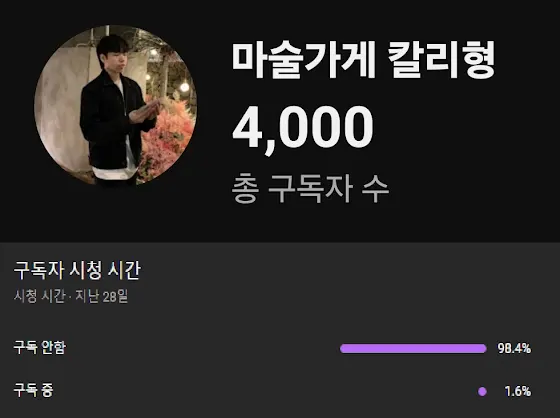
Task: Click the 총 구독자 수 label
Action: [310, 189]
